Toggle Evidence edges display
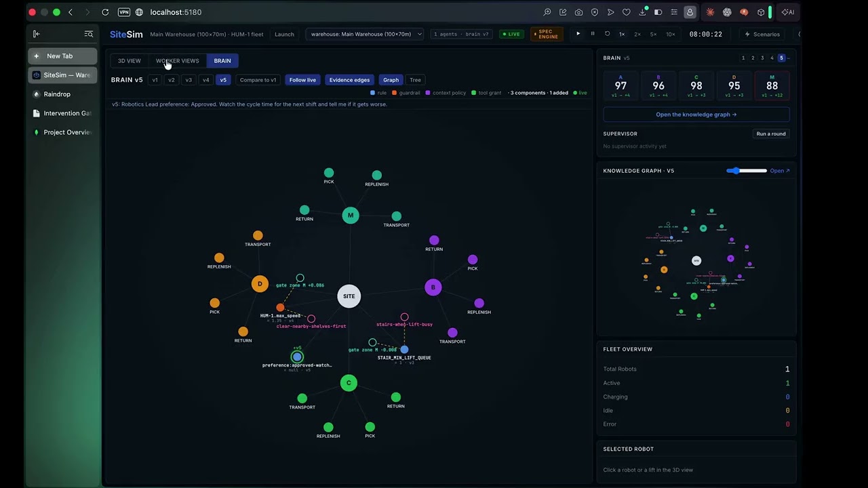868x488 pixels. pyautogui.click(x=349, y=80)
